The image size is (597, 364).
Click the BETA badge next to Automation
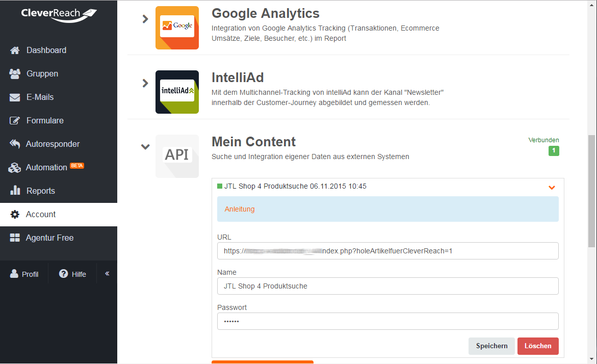pos(77,166)
